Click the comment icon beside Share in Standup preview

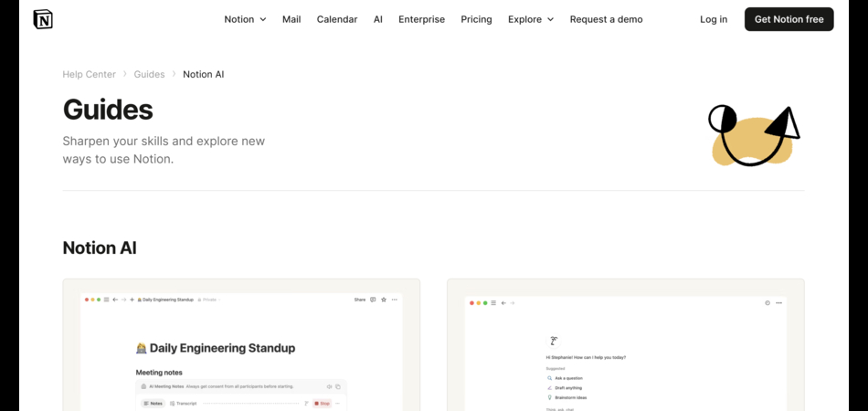[373, 300]
